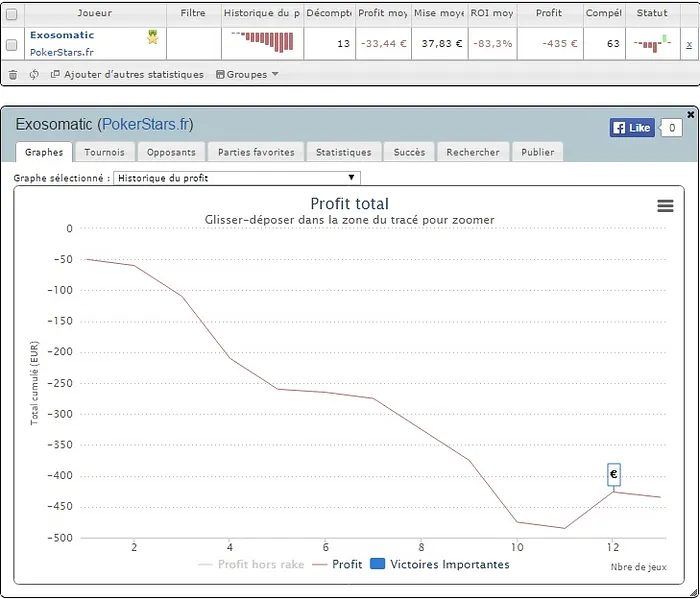Screen dimensions: 700x599
Task: Toggle Profit hors rake legend series
Action: tap(251, 565)
